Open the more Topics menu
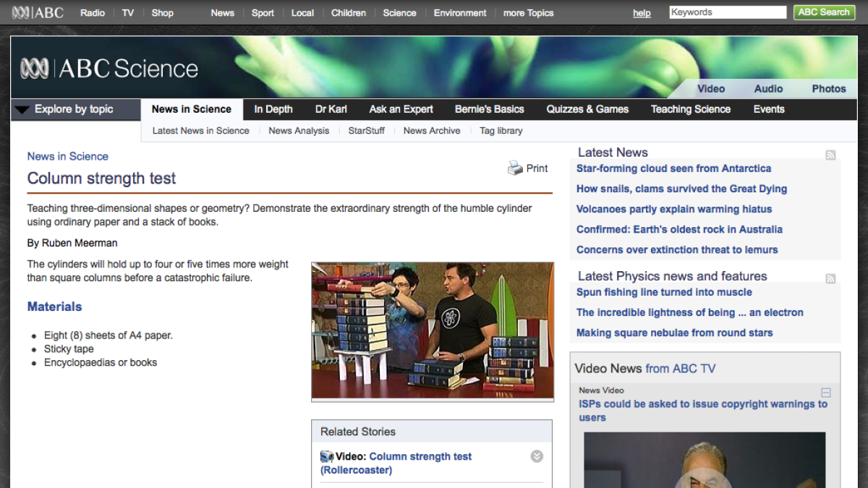This screenshot has width=868, height=488. pyautogui.click(x=528, y=13)
